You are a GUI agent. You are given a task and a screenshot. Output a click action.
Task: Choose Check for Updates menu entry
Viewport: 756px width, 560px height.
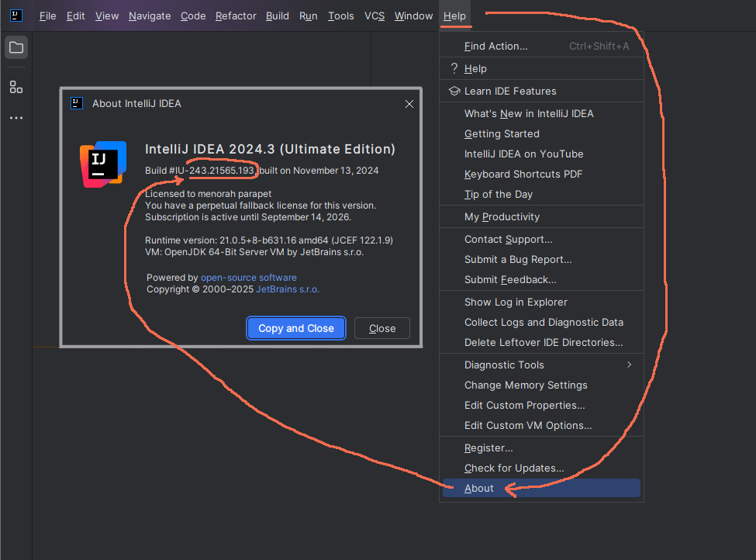click(x=513, y=468)
